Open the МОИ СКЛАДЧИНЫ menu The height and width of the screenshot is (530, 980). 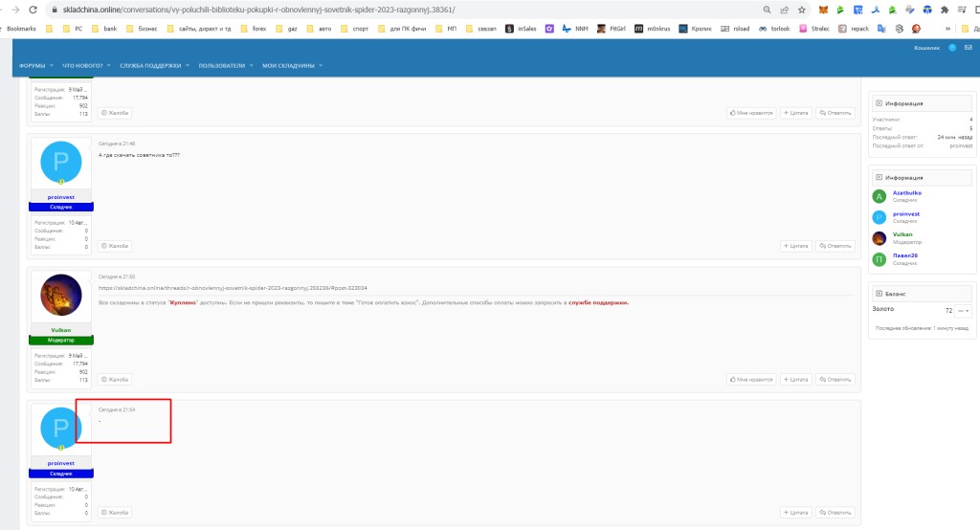[x=288, y=66]
